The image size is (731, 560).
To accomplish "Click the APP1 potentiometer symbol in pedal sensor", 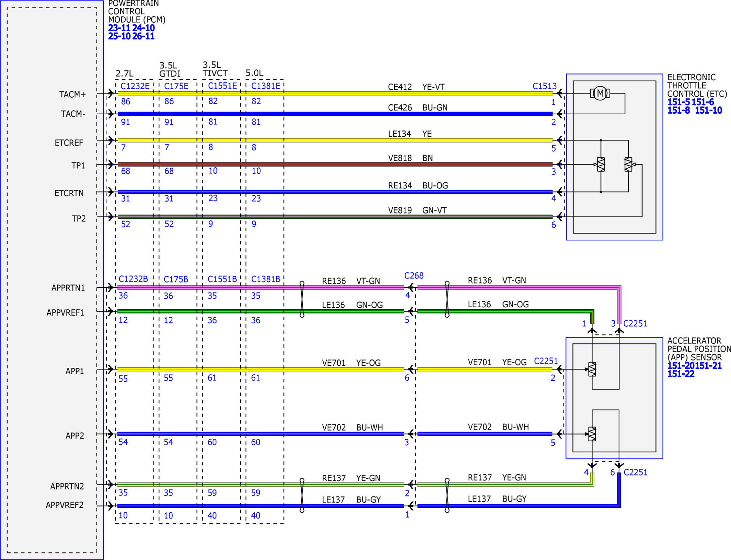I will [x=592, y=369].
